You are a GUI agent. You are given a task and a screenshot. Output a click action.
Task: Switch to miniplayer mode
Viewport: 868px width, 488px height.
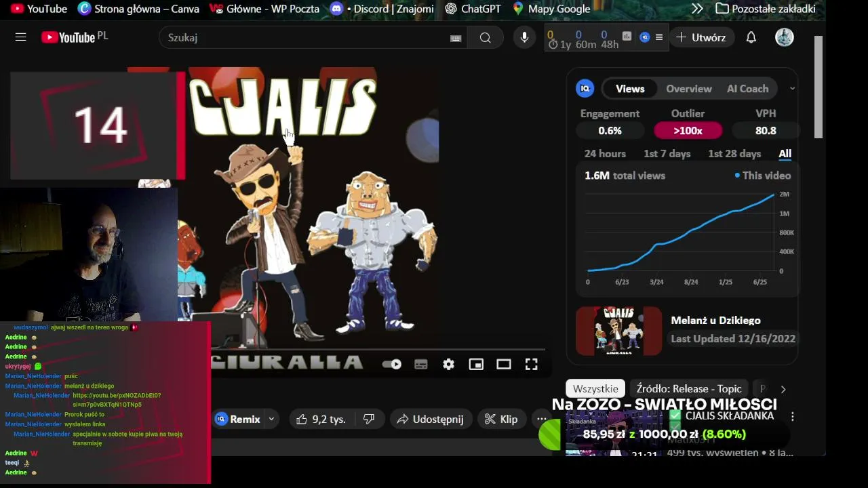coord(476,365)
